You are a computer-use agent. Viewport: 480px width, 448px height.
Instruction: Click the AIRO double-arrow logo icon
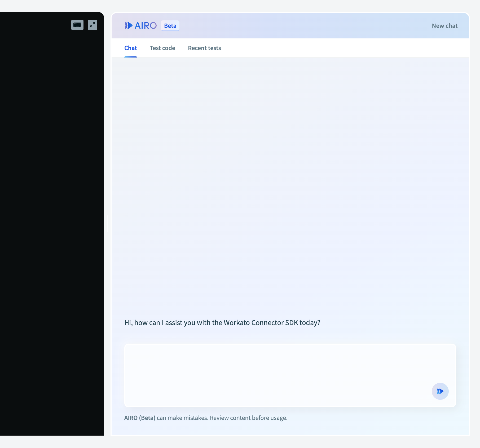(129, 25)
